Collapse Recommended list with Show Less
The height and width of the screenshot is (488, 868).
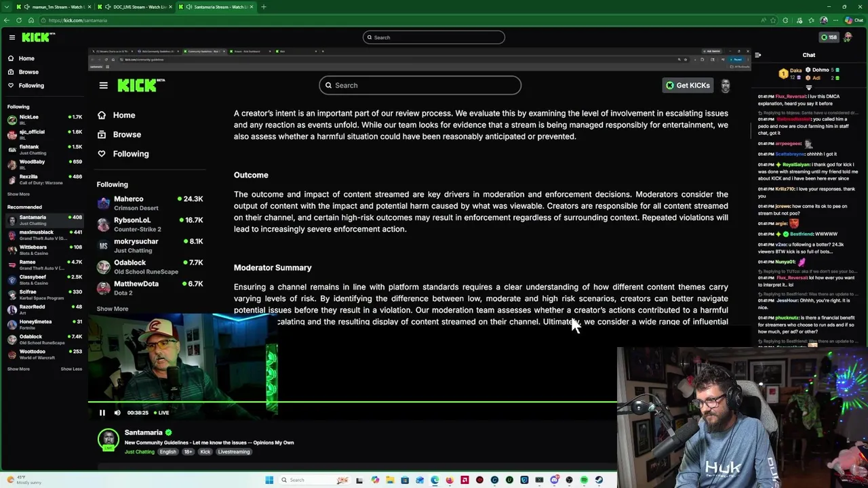tap(71, 369)
